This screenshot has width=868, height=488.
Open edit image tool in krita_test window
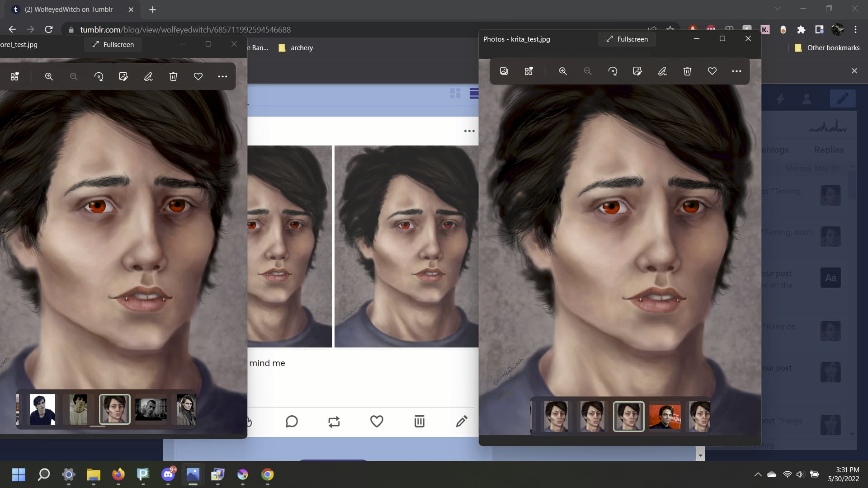637,71
